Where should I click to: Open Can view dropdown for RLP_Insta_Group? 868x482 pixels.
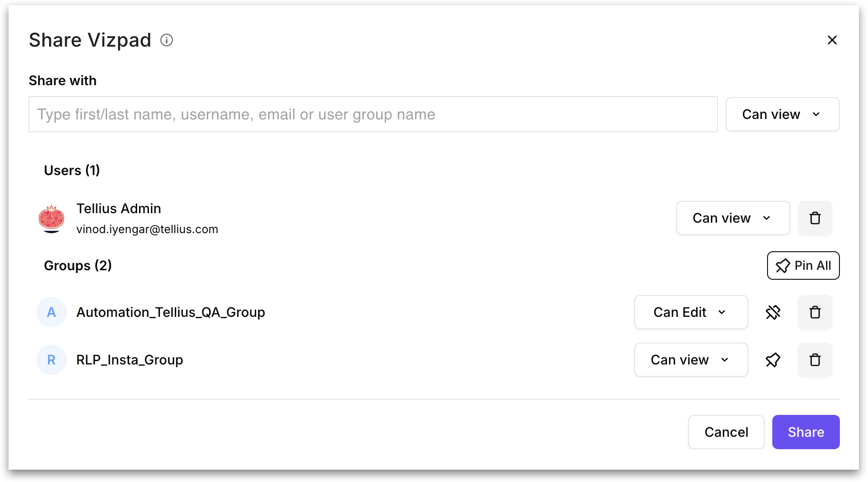coord(691,360)
